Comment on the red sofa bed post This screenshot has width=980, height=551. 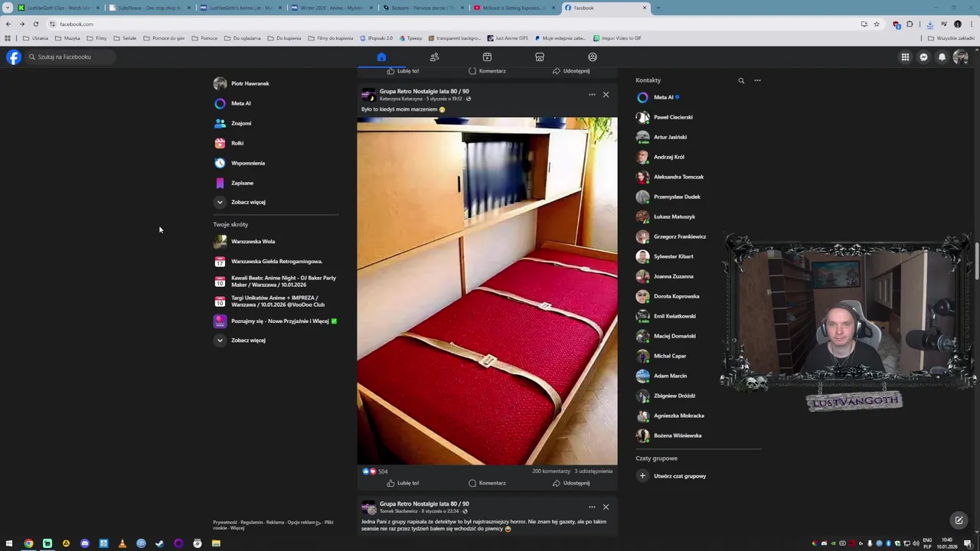(487, 483)
